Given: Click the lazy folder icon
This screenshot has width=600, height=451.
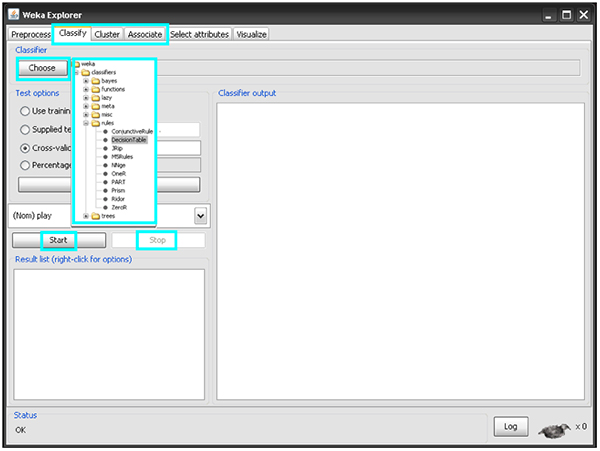Looking at the screenshot, I should [96, 98].
